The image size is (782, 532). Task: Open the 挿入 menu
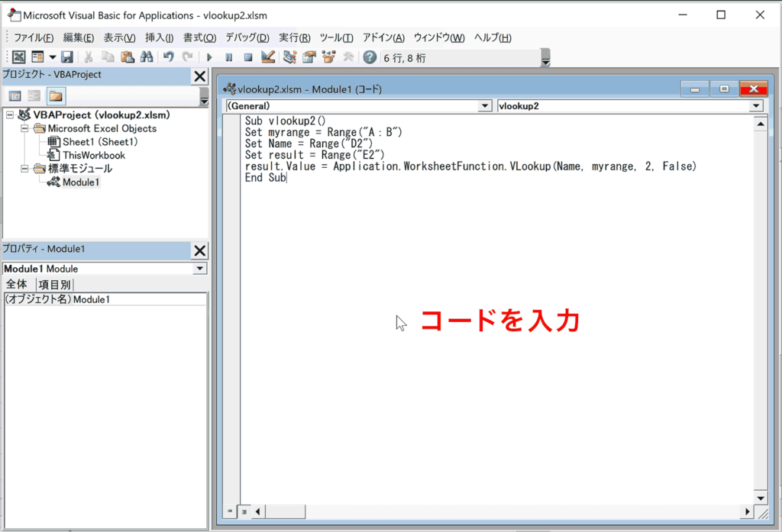[x=159, y=38]
